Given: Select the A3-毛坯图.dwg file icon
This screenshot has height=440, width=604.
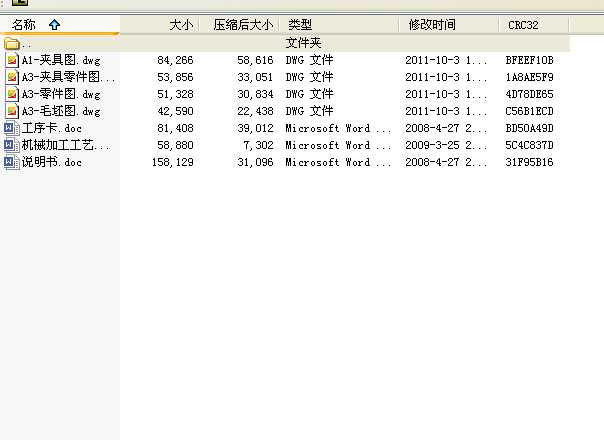Looking at the screenshot, I should (12, 111).
